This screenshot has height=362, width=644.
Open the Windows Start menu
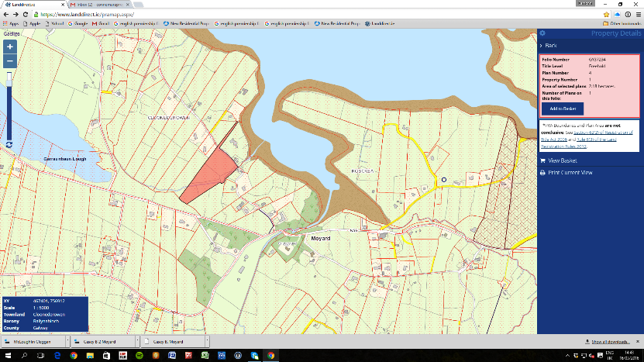click(7, 355)
